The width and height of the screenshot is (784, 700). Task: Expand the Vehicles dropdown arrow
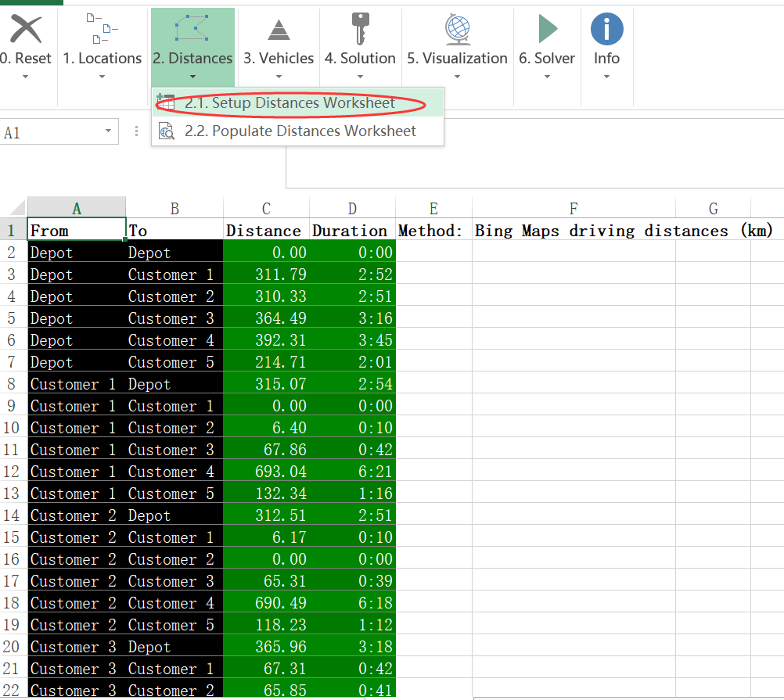click(279, 77)
